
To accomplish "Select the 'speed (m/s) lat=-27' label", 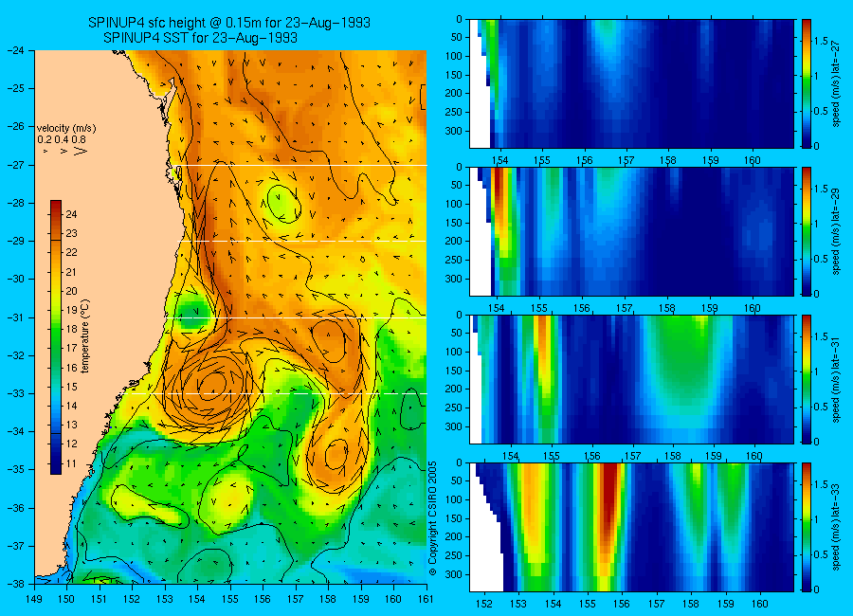I will click(x=837, y=82).
